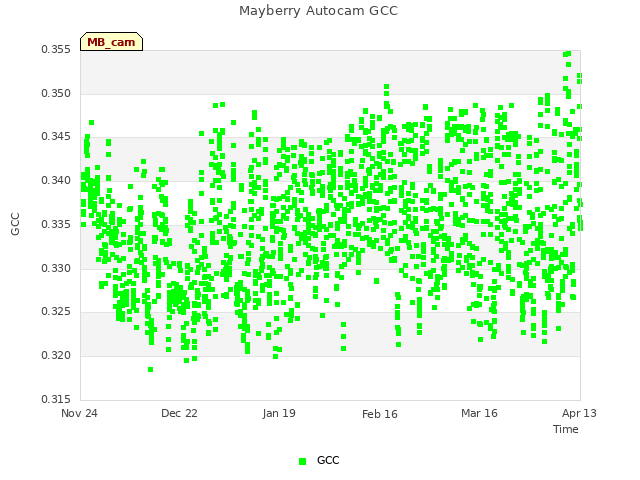Click the GCC legend label

point(328,460)
